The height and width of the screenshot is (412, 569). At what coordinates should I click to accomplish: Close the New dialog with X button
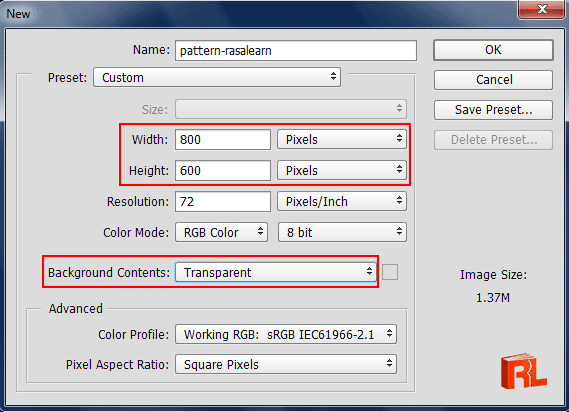point(542,9)
